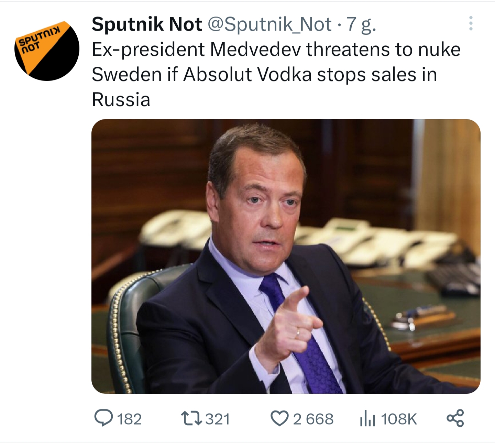Click the 182 replies count
This screenshot has width=495, height=448.
tap(129, 419)
